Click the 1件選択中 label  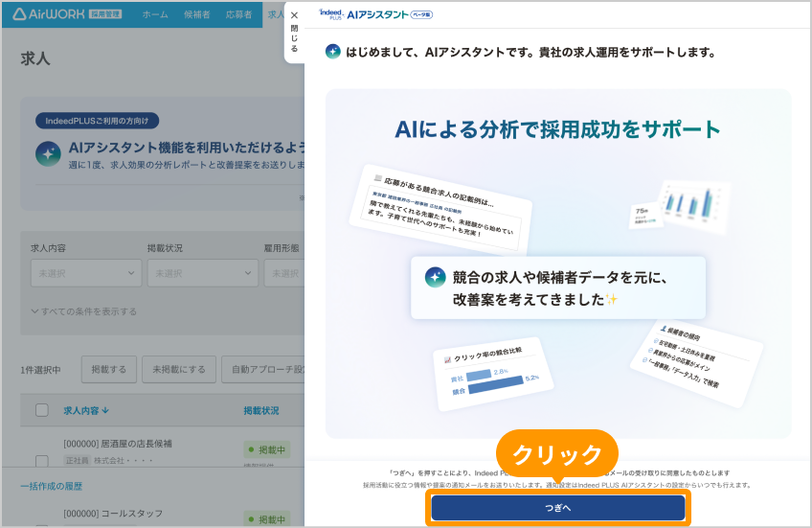(x=40, y=370)
